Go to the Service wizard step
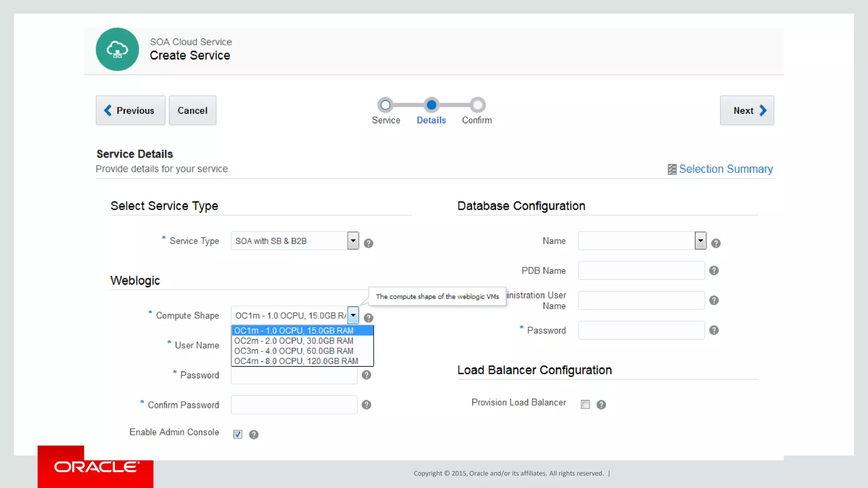 [x=385, y=105]
